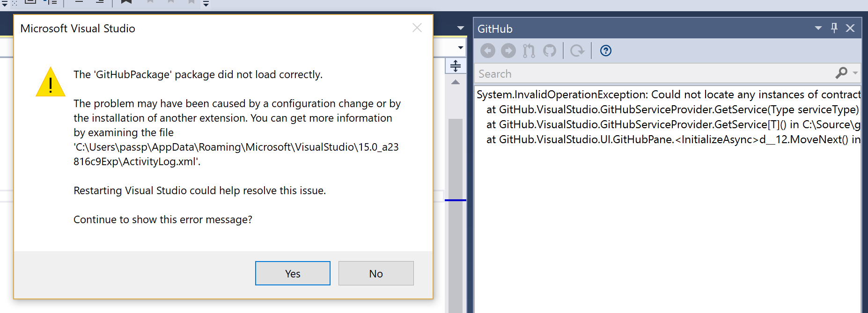Click the GitHub octocat icon

point(550,51)
